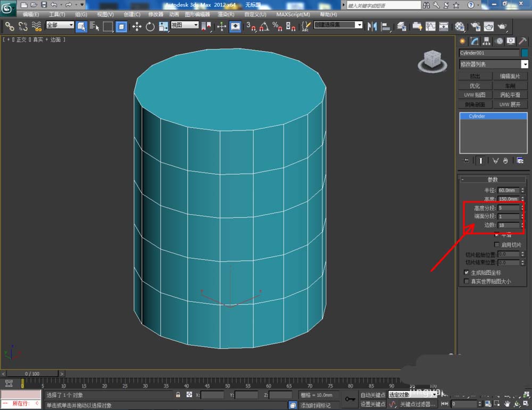Click the Select and Link chain icon

click(x=10, y=26)
